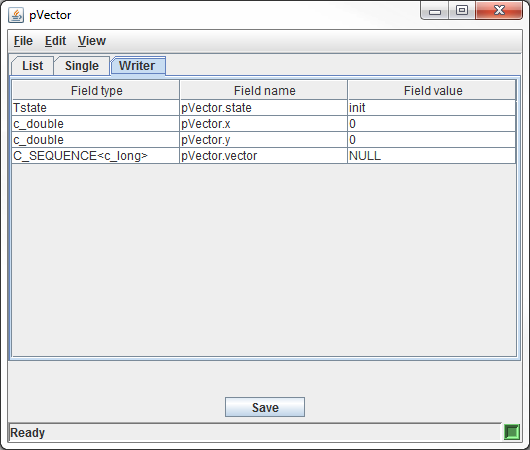The width and height of the screenshot is (530, 450).
Task: Open the View menu
Action: tap(92, 41)
